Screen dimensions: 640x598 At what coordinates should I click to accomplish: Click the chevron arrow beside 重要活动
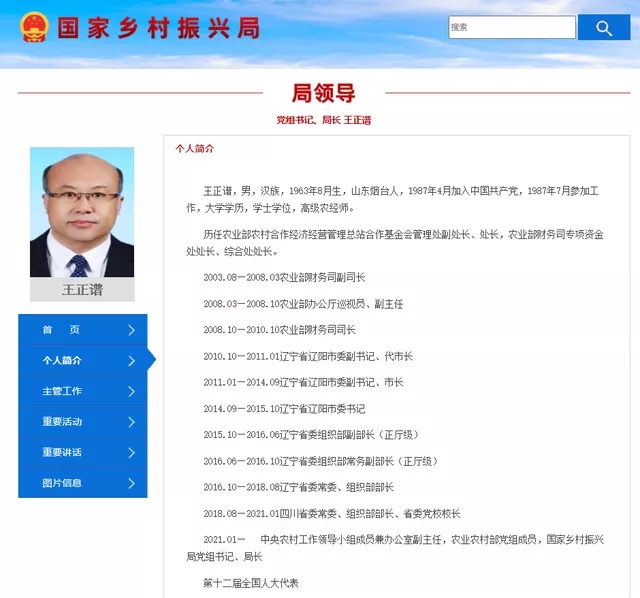132,422
